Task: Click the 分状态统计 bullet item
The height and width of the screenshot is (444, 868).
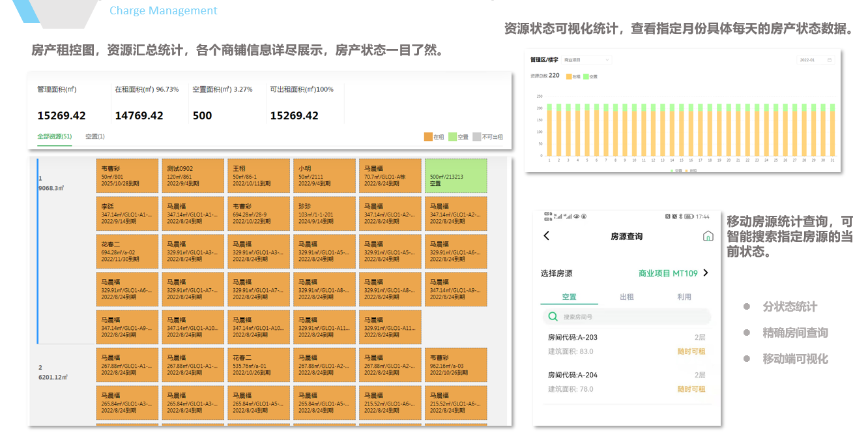Action: coord(790,306)
